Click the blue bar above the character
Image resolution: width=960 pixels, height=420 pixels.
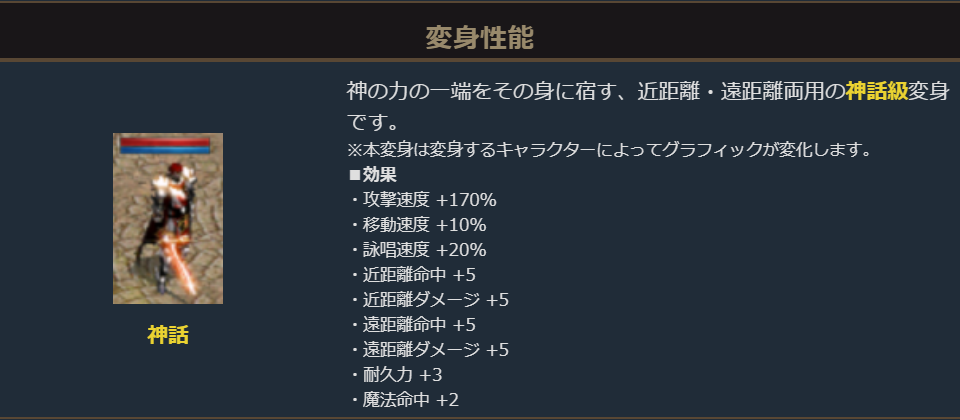(166, 150)
